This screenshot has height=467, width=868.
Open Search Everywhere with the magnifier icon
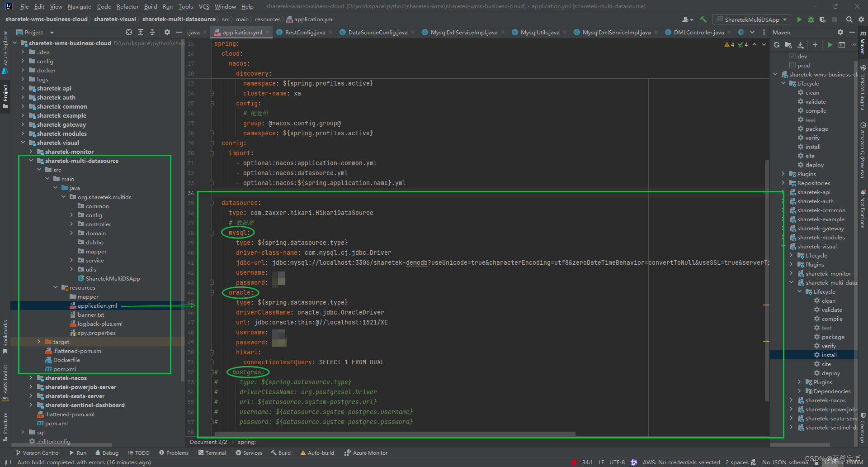coord(849,20)
